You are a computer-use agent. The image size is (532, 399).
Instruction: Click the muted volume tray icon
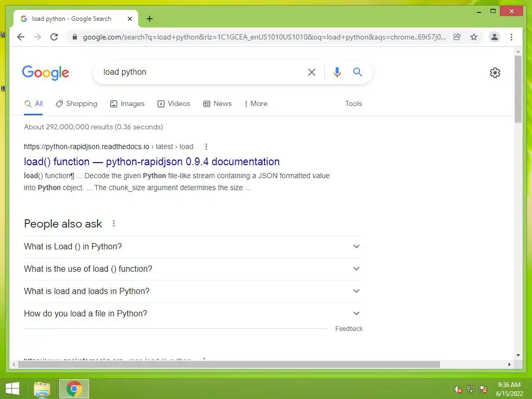(x=458, y=389)
